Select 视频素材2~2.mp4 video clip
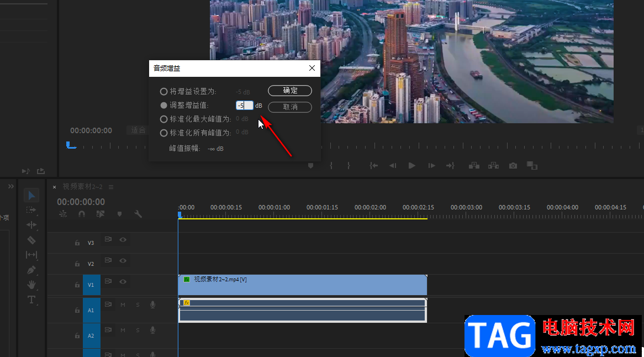This screenshot has height=357, width=644. [x=303, y=285]
